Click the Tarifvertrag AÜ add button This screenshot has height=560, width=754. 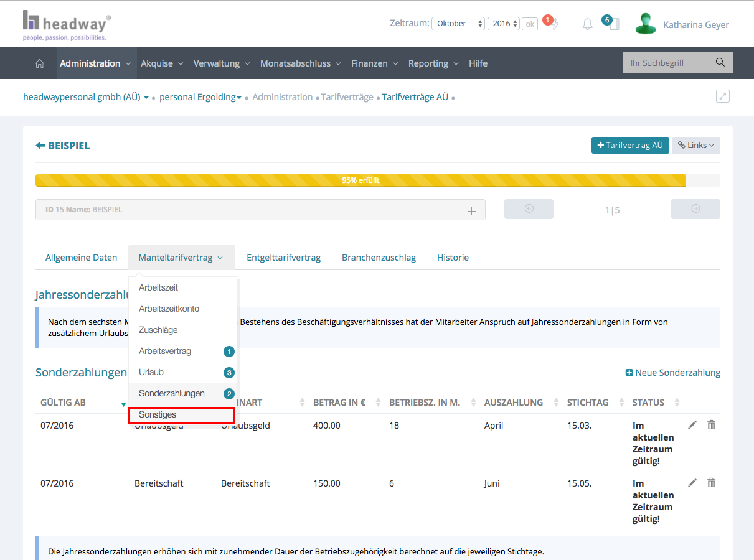tap(629, 145)
